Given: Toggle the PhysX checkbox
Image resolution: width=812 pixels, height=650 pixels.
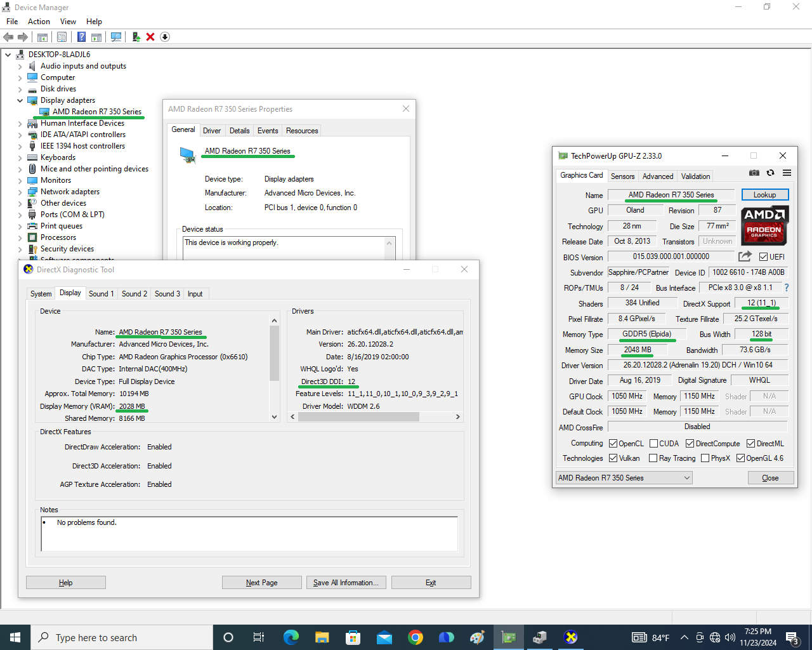Looking at the screenshot, I should pos(705,458).
